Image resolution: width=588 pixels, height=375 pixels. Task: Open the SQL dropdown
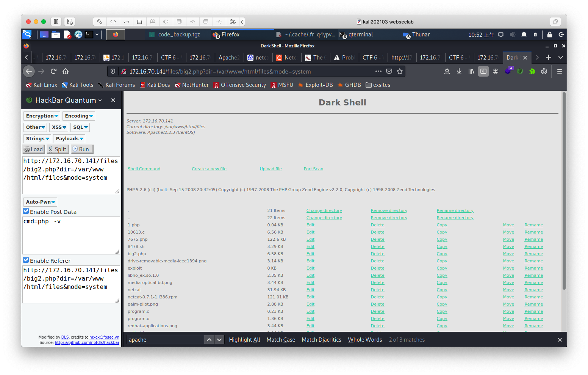80,127
